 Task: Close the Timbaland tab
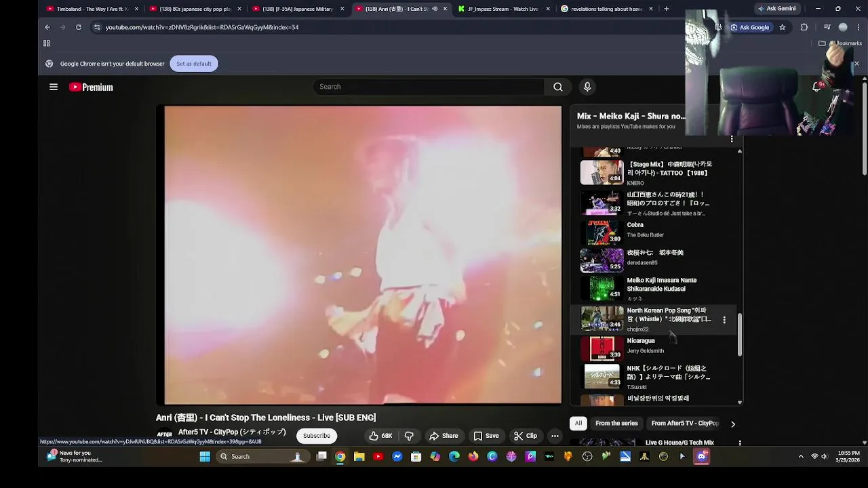pyautogui.click(x=136, y=9)
